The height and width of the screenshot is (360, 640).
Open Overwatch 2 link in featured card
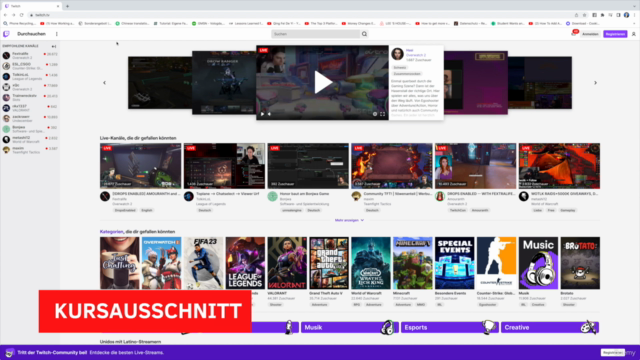[x=416, y=55]
